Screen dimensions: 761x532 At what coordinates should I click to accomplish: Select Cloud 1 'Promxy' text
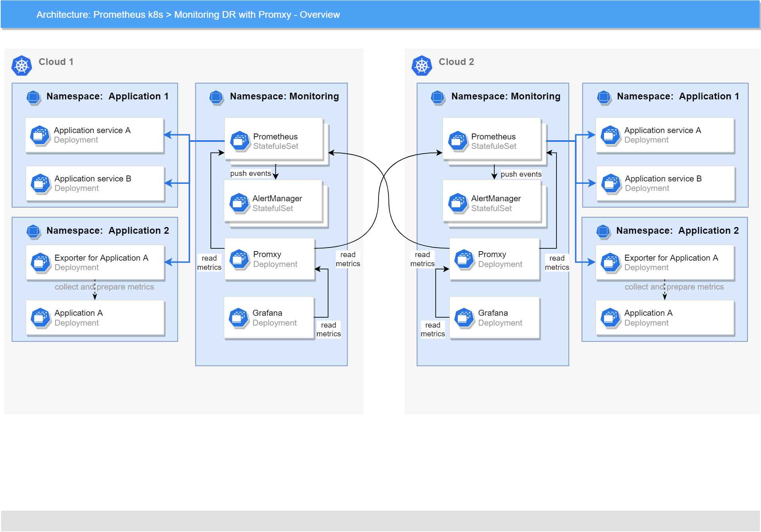click(x=267, y=254)
